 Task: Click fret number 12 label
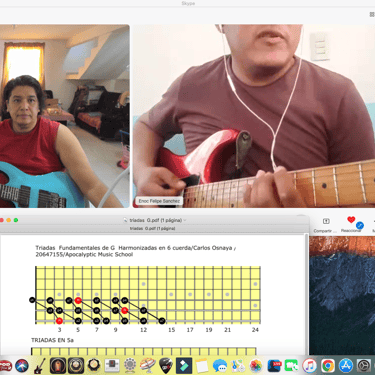click(143, 330)
